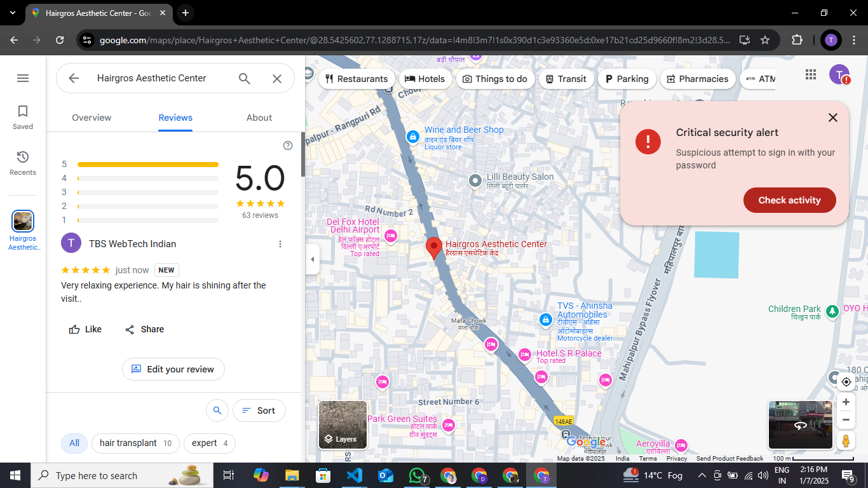Viewport: 868px width, 488px height.
Task: Click the Check activity button
Action: [790, 200]
